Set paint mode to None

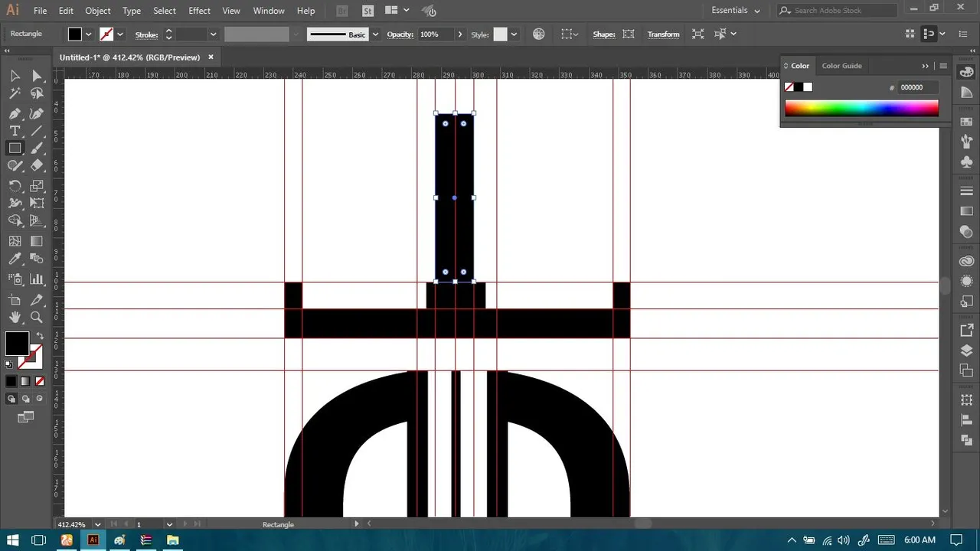coord(39,381)
